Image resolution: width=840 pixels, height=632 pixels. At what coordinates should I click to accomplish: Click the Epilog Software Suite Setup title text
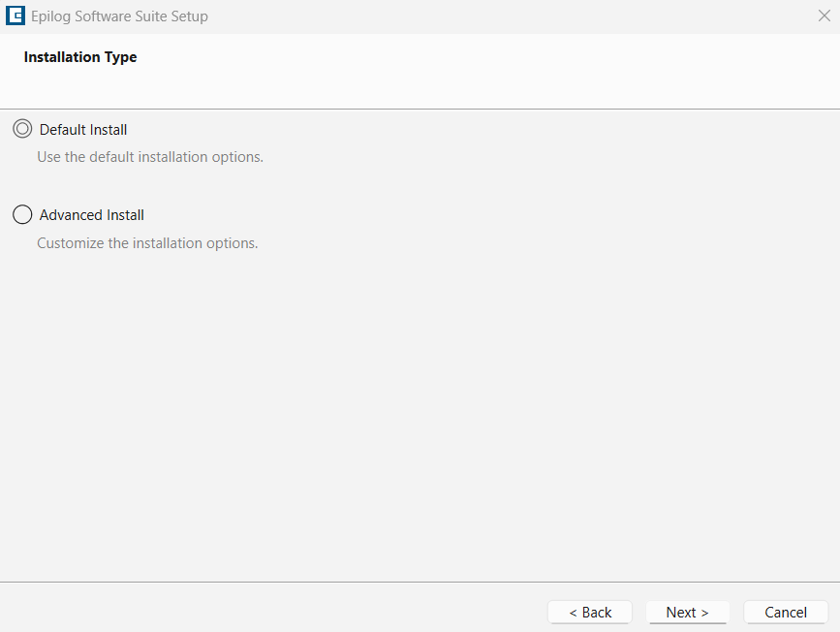(x=118, y=16)
